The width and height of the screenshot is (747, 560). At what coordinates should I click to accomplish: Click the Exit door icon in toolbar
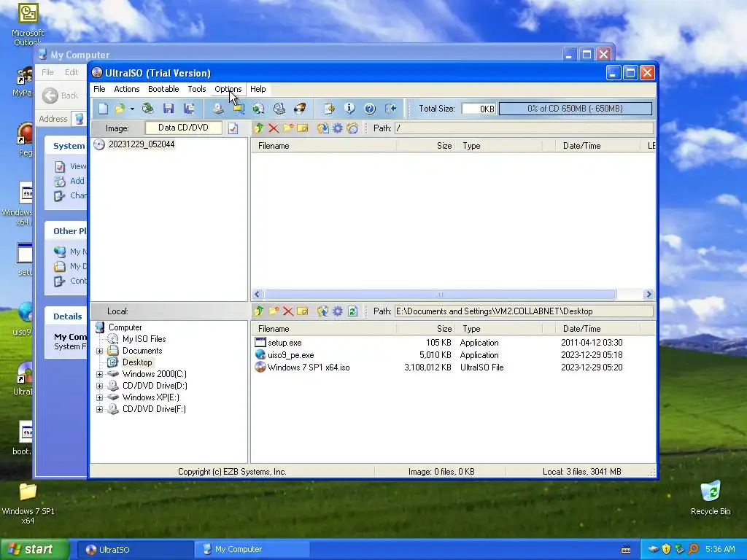(391, 109)
